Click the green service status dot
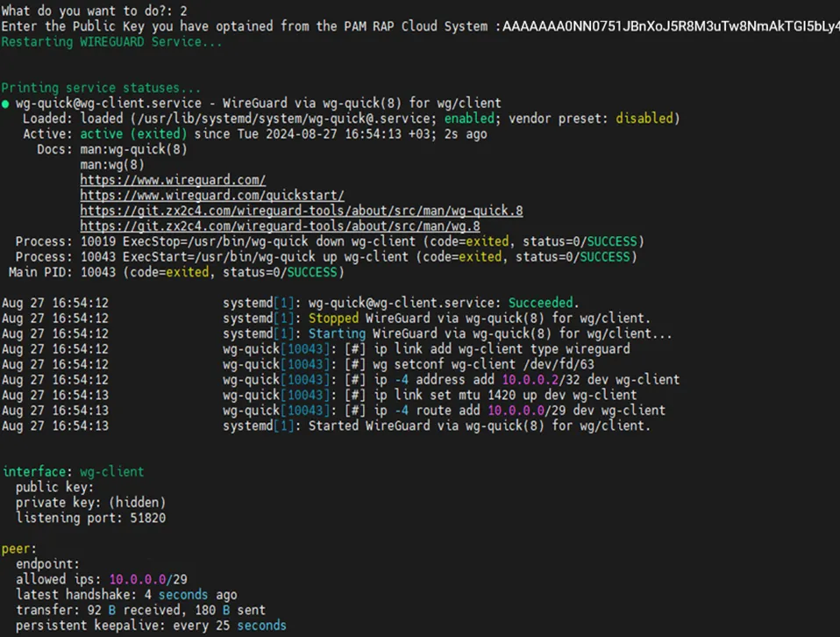The height and width of the screenshot is (637, 840). point(5,104)
